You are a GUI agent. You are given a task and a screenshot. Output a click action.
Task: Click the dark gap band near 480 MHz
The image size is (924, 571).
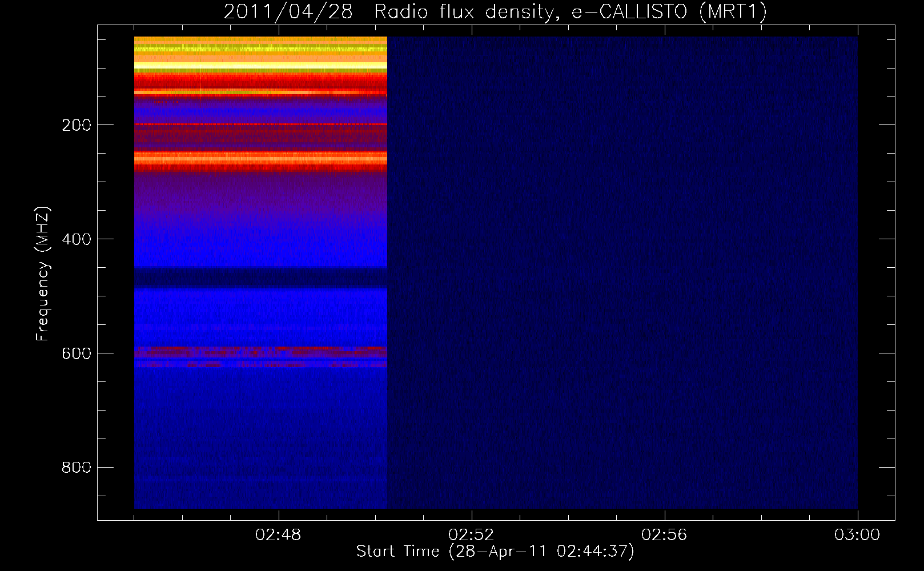[260, 278]
